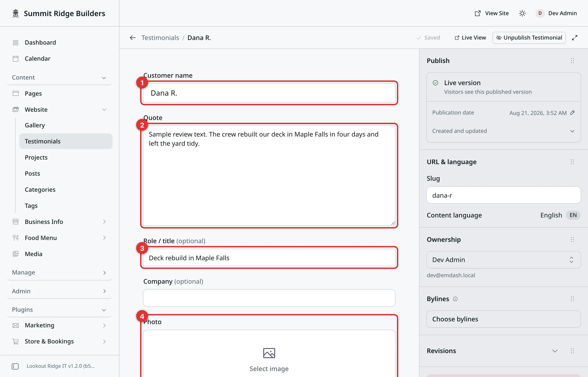Viewport: 588px width, 377px height.
Task: Open Live View link
Action: click(470, 38)
